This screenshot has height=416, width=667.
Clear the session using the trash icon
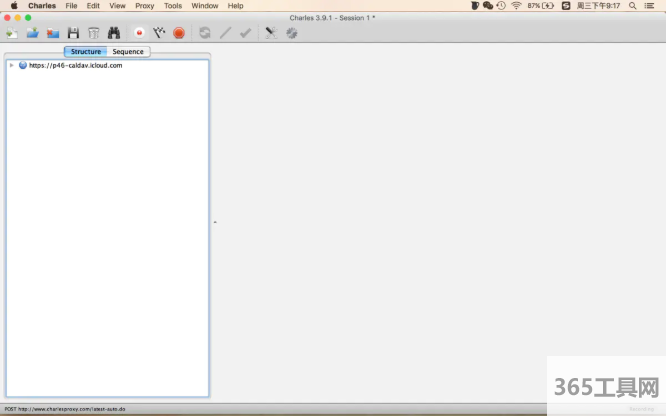tap(93, 33)
